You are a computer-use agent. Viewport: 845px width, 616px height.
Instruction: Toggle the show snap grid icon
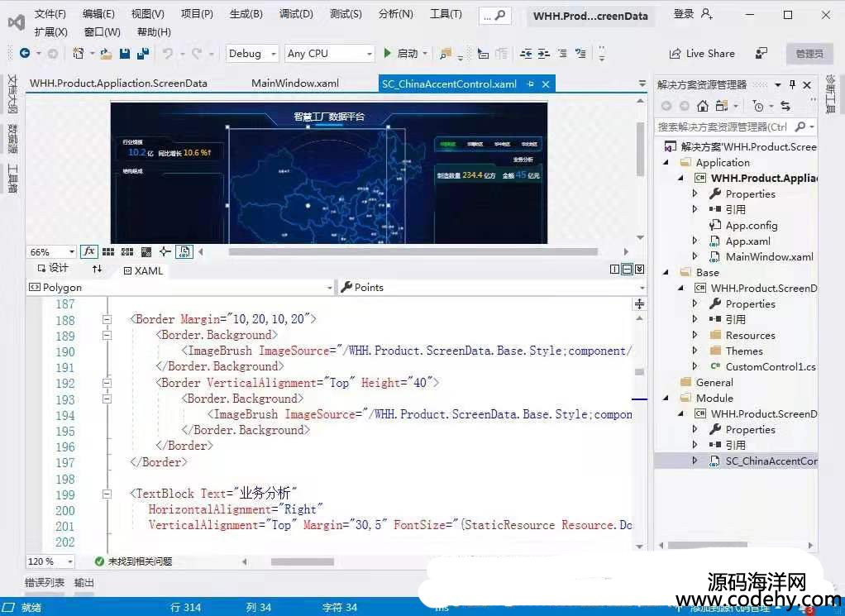pos(108,251)
